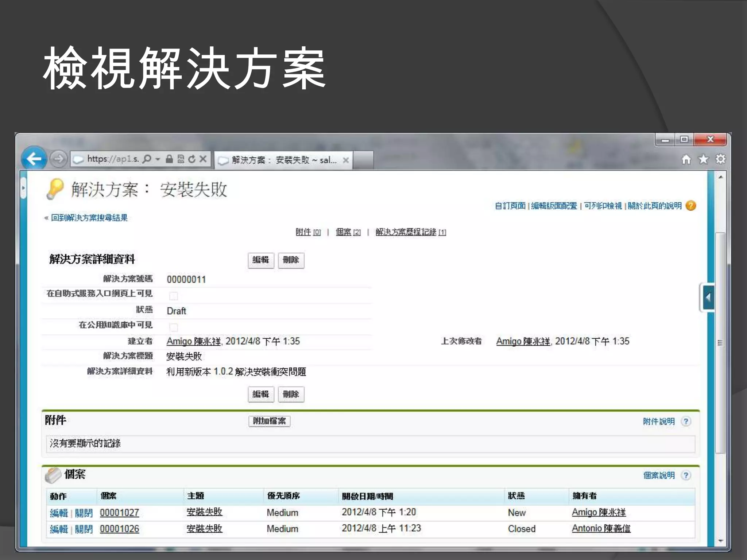747x560 pixels.
Task: Sort by 優先順序 column header
Action: [283, 496]
